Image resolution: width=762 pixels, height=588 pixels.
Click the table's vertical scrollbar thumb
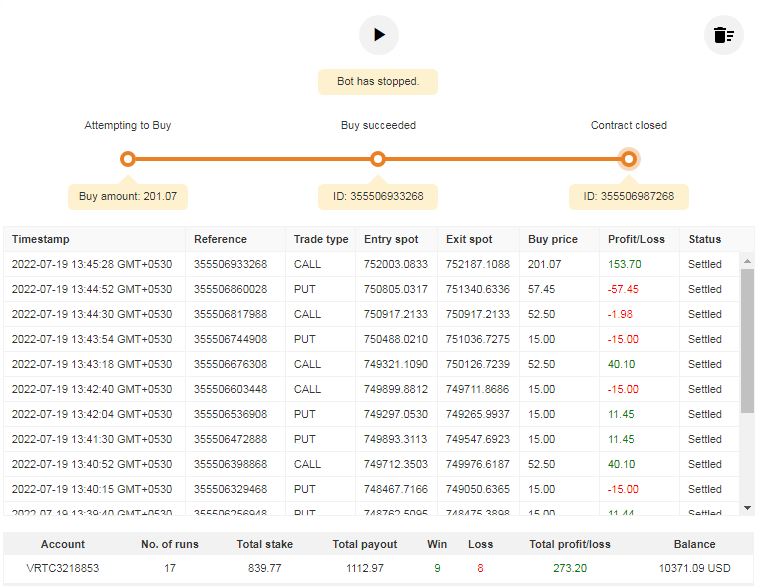tap(747, 340)
